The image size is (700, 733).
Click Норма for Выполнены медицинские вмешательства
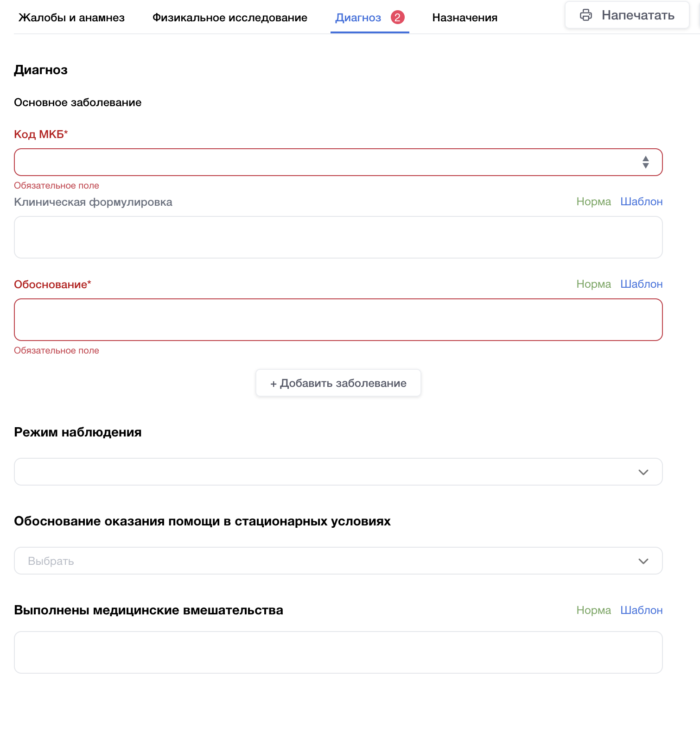pyautogui.click(x=593, y=610)
